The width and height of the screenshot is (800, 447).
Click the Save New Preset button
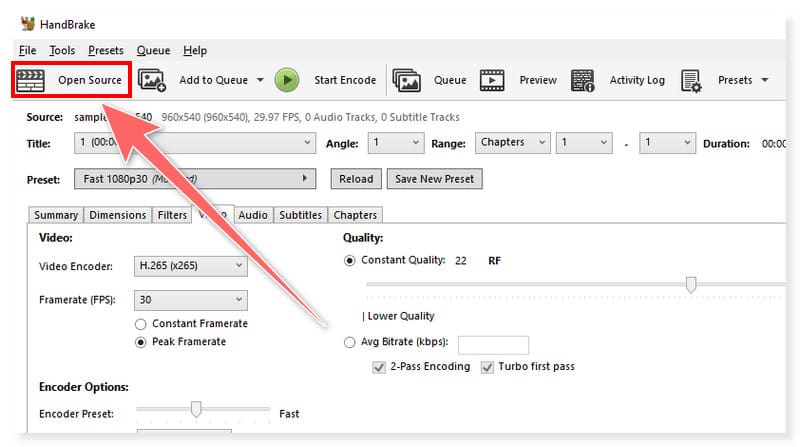point(434,179)
